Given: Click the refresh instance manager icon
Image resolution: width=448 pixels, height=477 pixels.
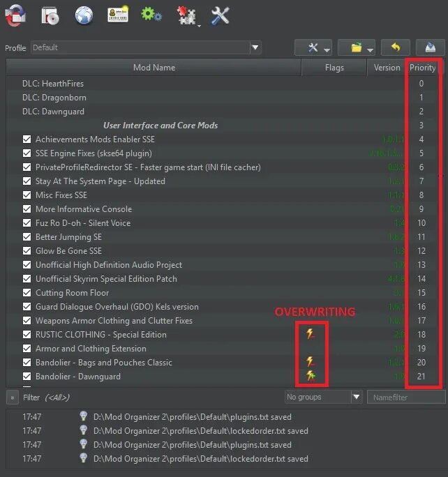Looking at the screenshot, I should [15, 16].
